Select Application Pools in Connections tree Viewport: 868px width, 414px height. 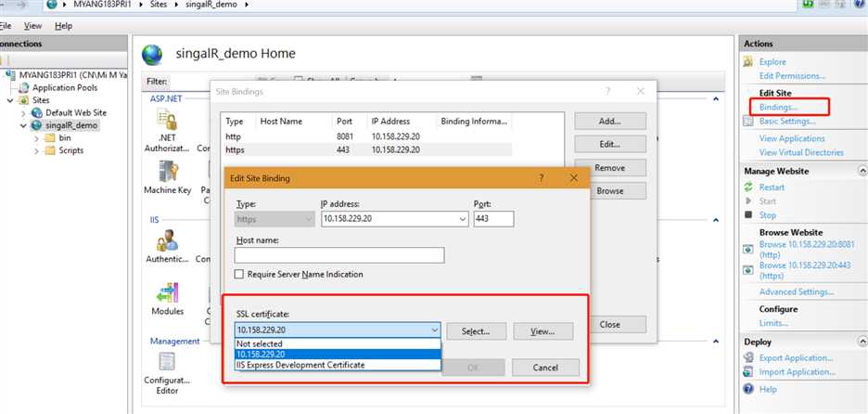tap(65, 87)
